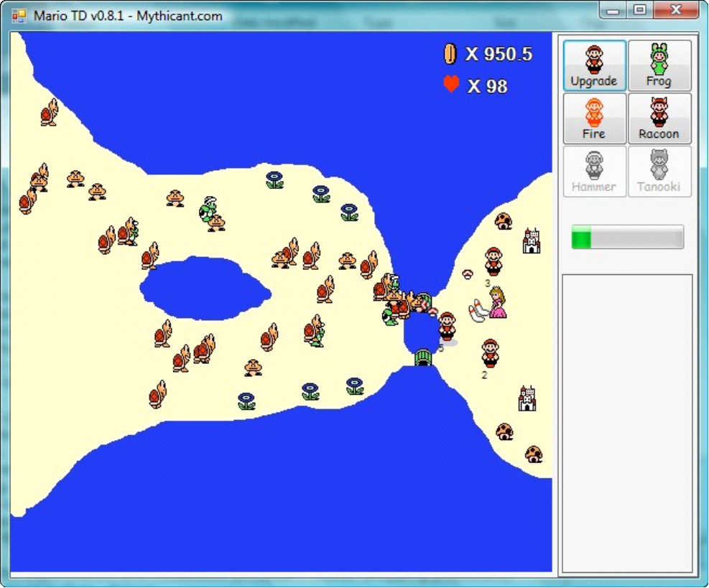Click the green pipe below the small pond

coord(423,358)
